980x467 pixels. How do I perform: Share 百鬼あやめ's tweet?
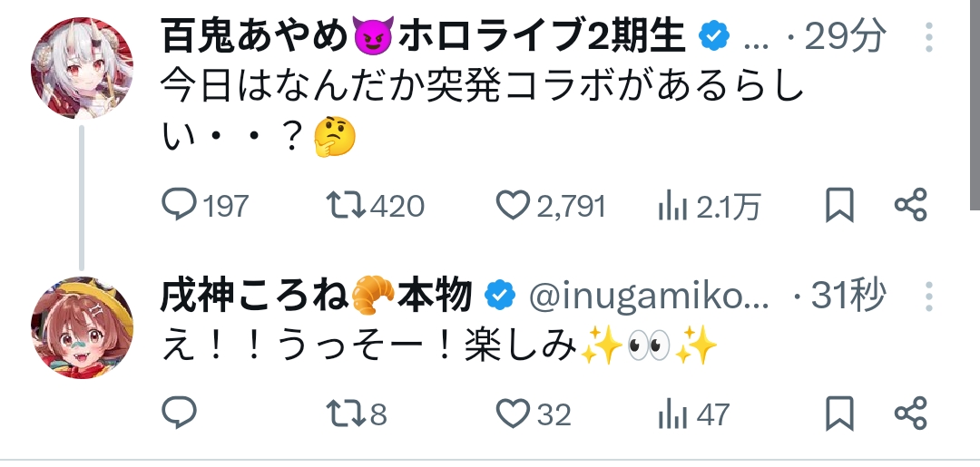click(909, 206)
